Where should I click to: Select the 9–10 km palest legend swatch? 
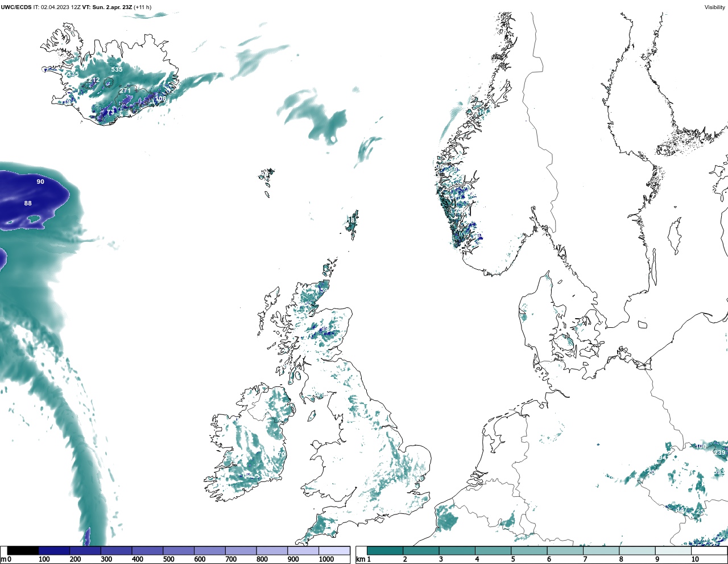click(x=673, y=551)
